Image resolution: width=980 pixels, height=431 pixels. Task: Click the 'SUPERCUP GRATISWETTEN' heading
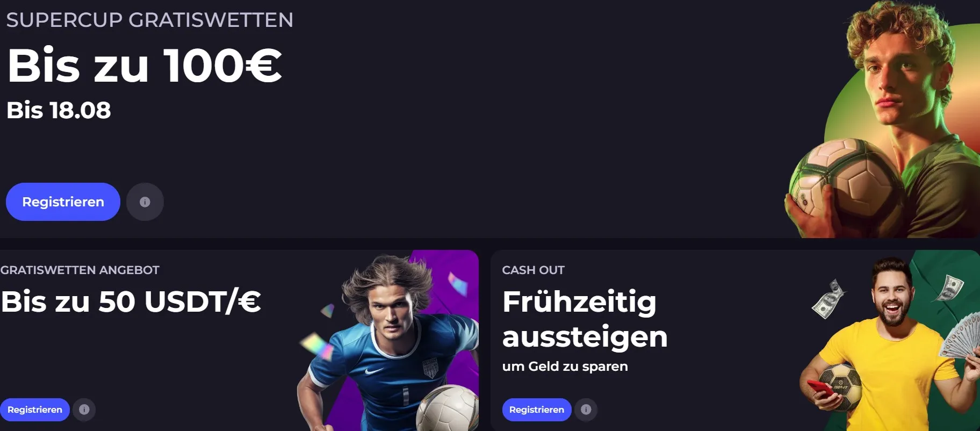click(x=150, y=20)
